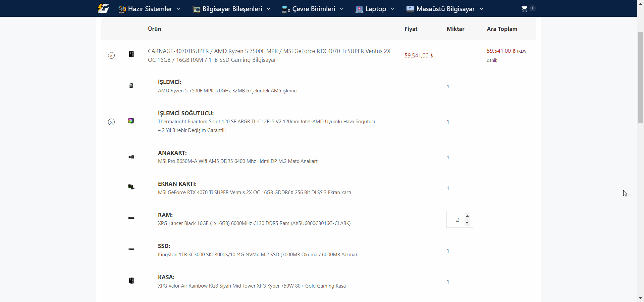644x302 pixels.
Task: Decrease RAM quantity with down arrow
Action: point(467,223)
